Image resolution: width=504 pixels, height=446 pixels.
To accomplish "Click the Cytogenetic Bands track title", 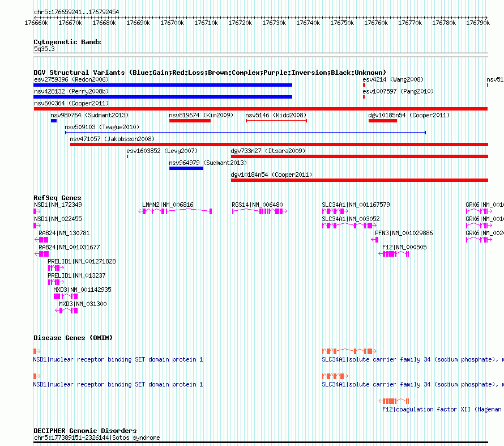I will tap(67, 42).
